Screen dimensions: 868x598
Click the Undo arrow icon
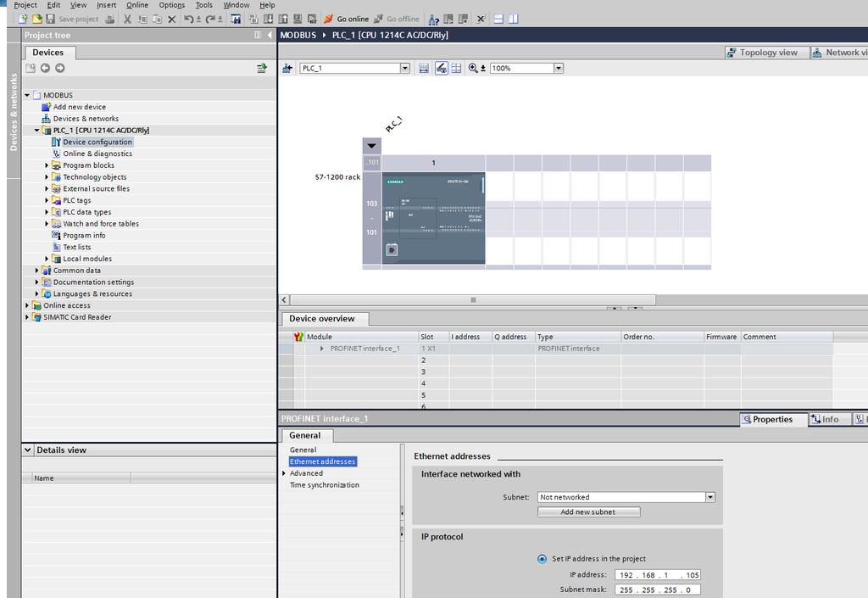189,19
